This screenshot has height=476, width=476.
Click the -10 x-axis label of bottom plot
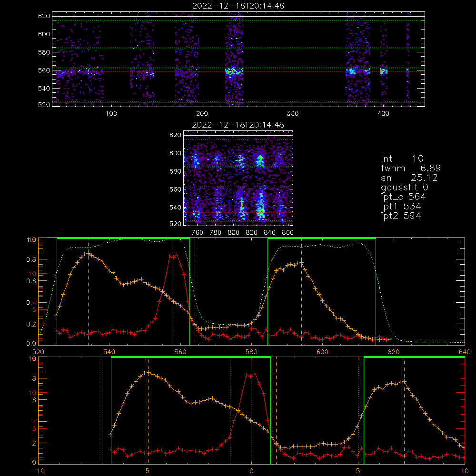[38, 471]
